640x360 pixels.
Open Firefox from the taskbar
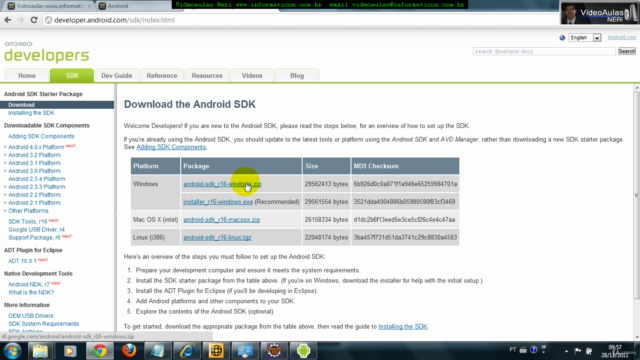tap(129, 351)
